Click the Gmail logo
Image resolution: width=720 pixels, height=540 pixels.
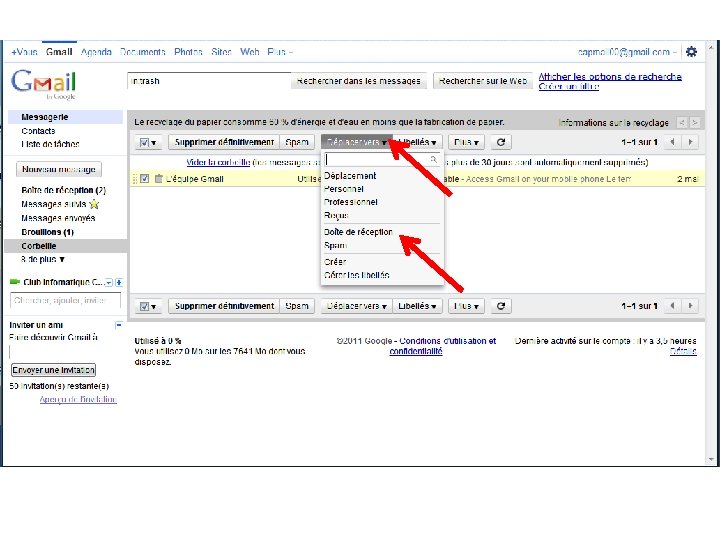pos(44,84)
